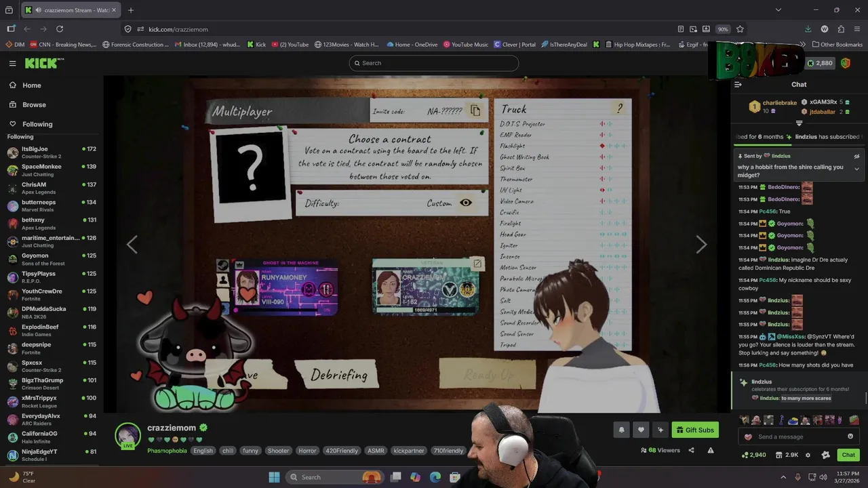Screen dimensions: 868x488
Task: Share the stream icon
Action: click(x=691, y=450)
